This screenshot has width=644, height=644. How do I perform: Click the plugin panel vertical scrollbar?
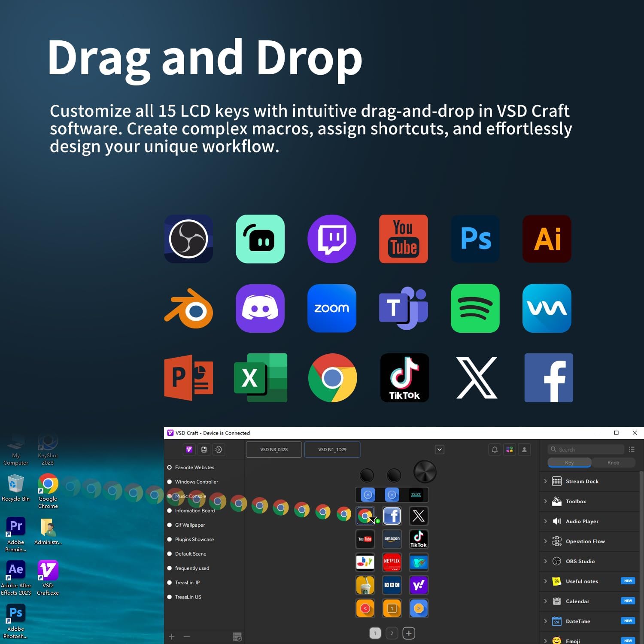(641, 557)
